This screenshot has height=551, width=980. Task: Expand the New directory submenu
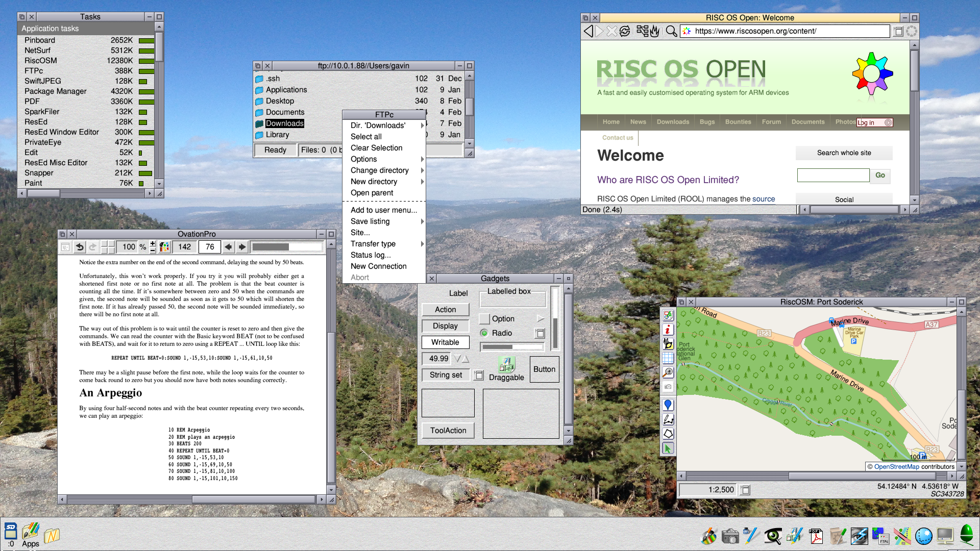pos(422,182)
